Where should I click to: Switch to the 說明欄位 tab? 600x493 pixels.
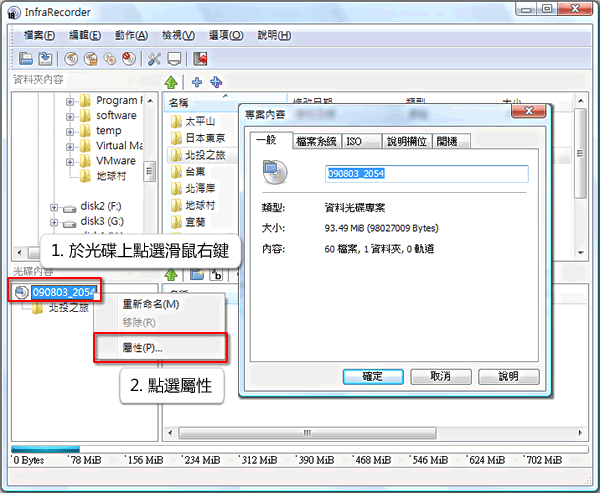(x=407, y=142)
